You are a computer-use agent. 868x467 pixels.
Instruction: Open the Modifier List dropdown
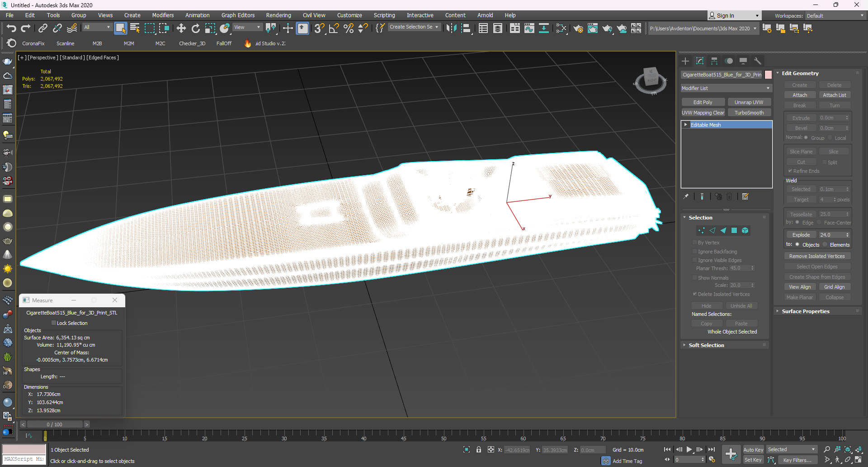coord(726,88)
